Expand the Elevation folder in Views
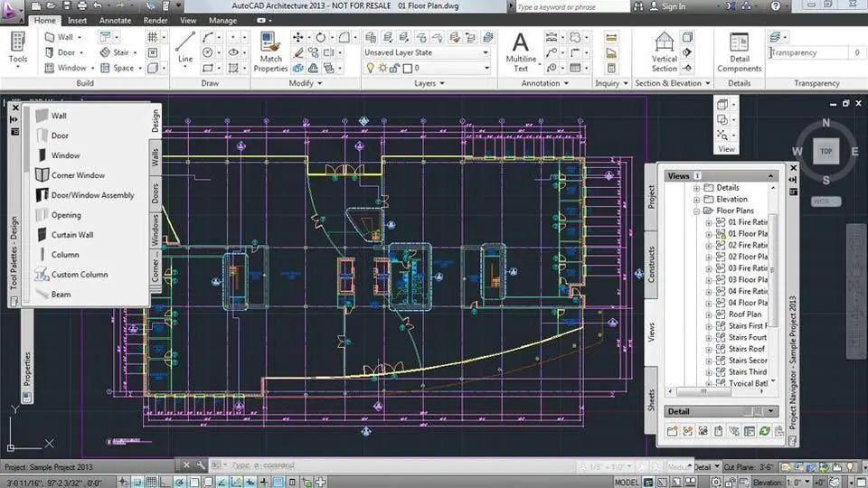 coord(697,199)
